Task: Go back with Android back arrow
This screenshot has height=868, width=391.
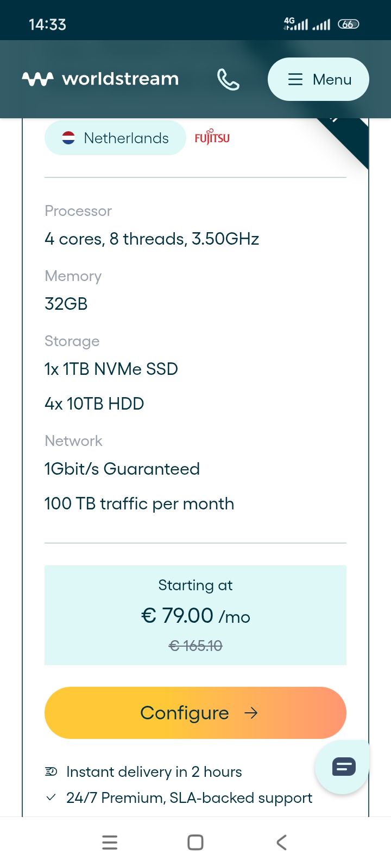Action: 281,843
